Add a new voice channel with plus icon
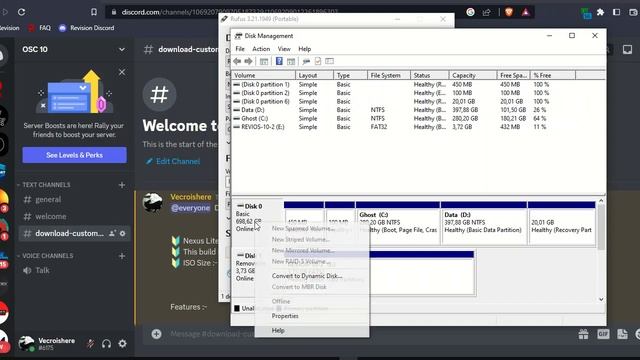Image resolution: width=640 pixels, height=360 pixels. (122, 256)
